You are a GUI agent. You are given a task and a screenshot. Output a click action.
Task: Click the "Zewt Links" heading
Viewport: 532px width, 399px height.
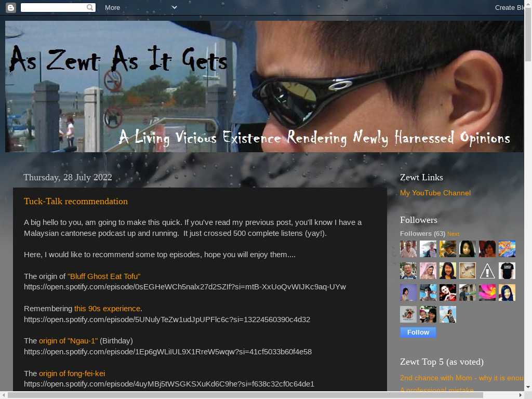pyautogui.click(x=421, y=177)
